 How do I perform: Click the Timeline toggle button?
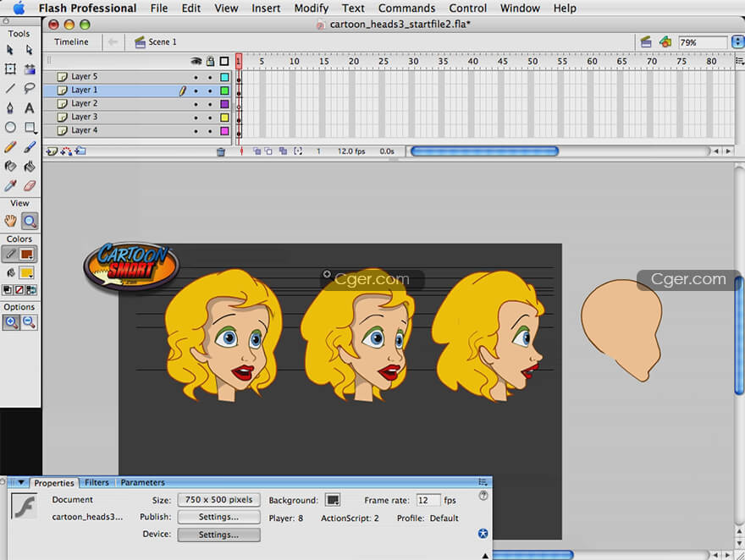coord(71,42)
